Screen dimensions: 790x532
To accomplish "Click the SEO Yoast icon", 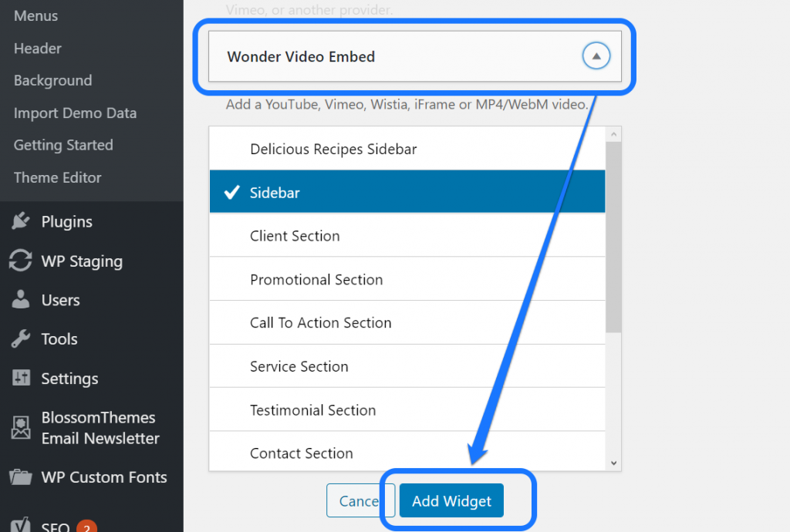I will pos(20,526).
